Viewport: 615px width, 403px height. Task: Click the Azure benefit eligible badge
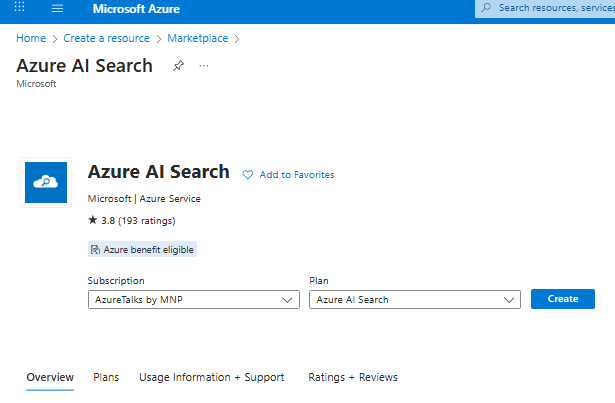pyautogui.click(x=142, y=249)
